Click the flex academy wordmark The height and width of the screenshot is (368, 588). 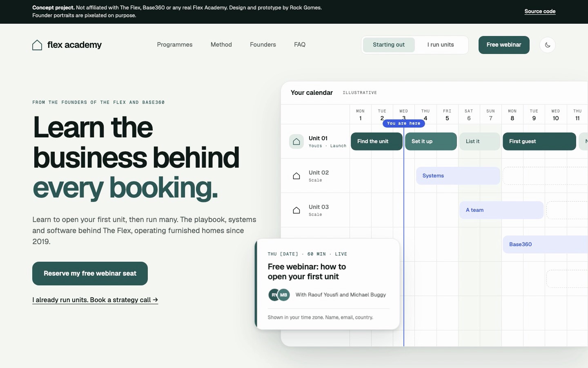(74, 45)
